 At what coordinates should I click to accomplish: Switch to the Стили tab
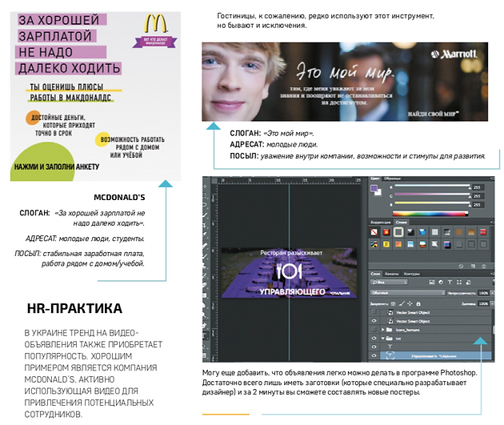tap(402, 223)
